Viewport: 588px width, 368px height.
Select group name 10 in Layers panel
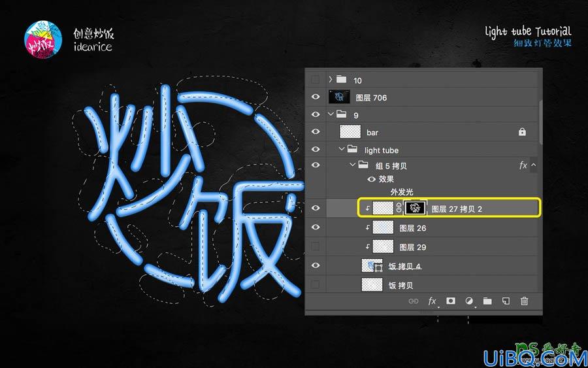click(357, 80)
